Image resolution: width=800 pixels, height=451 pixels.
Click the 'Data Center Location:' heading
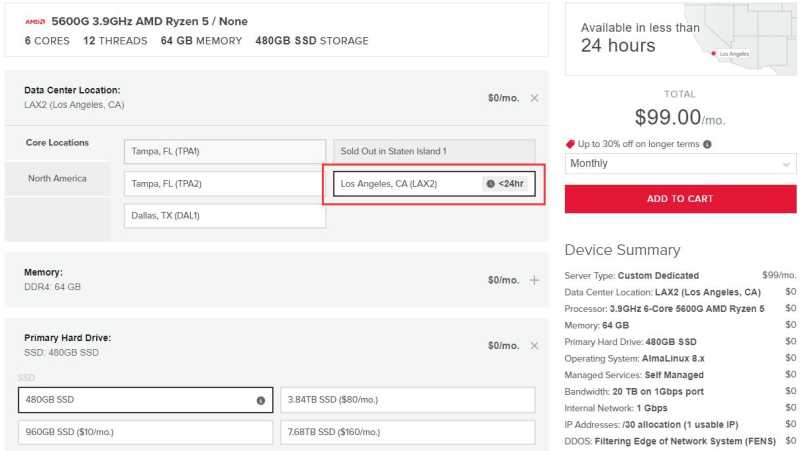72,90
